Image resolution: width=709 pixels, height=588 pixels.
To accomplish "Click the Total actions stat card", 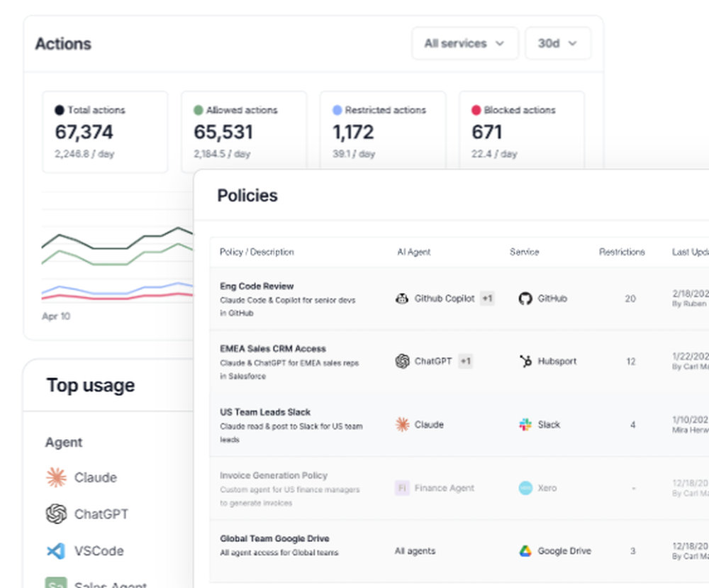I will 105,132.
